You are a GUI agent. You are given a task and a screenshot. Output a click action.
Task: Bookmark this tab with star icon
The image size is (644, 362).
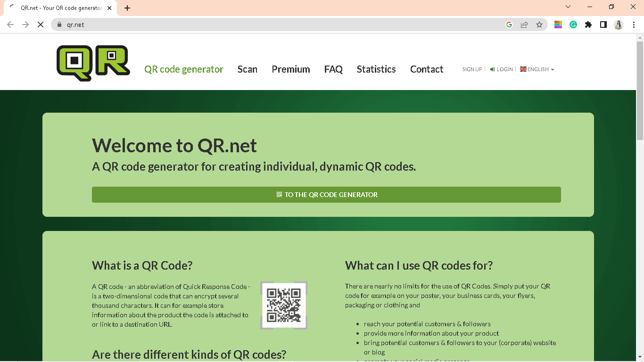tap(539, 25)
